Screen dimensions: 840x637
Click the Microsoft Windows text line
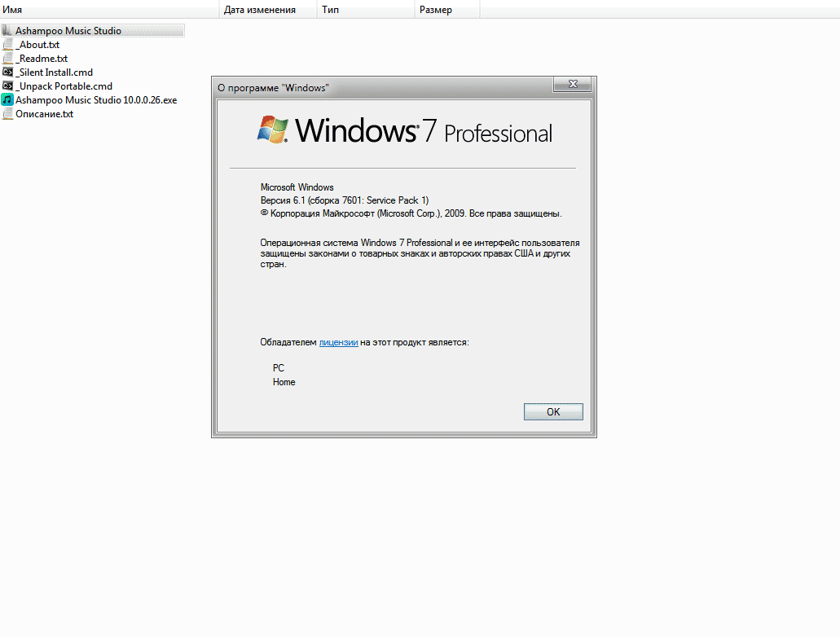pyautogui.click(x=297, y=187)
